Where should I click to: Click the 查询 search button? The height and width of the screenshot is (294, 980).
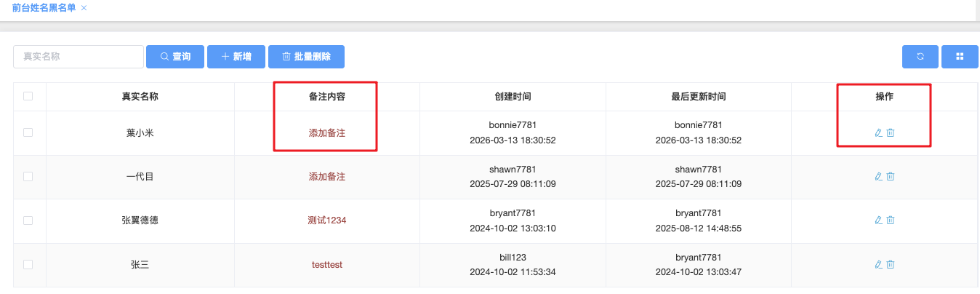click(174, 57)
